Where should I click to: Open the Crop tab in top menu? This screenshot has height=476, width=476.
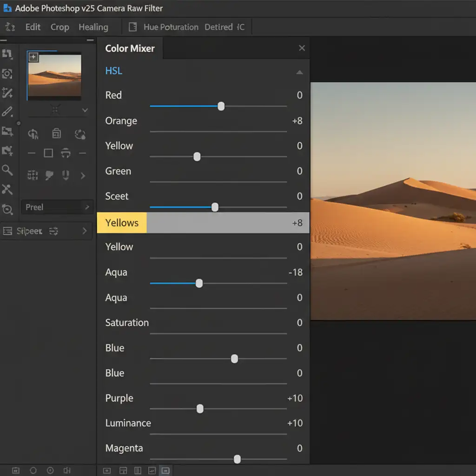click(x=59, y=27)
